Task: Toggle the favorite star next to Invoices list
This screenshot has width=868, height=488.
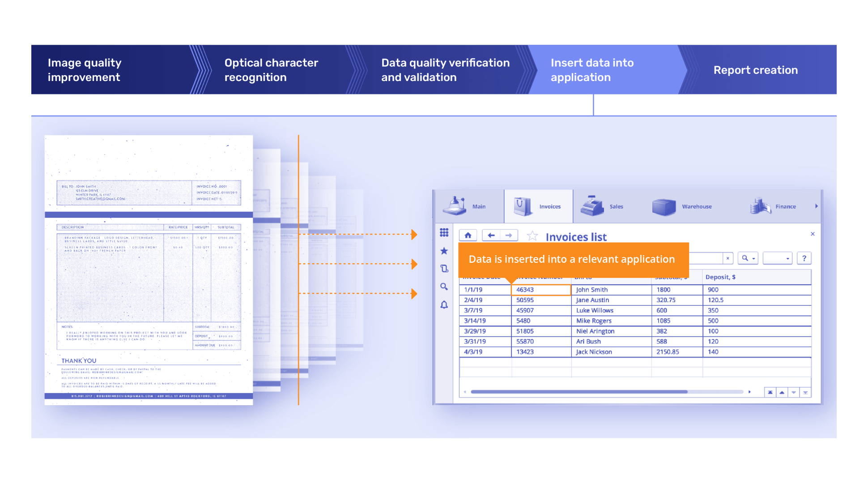Action: pos(532,236)
